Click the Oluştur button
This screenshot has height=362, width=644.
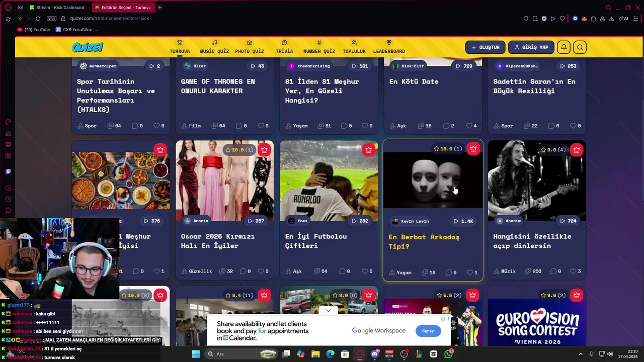tap(485, 47)
